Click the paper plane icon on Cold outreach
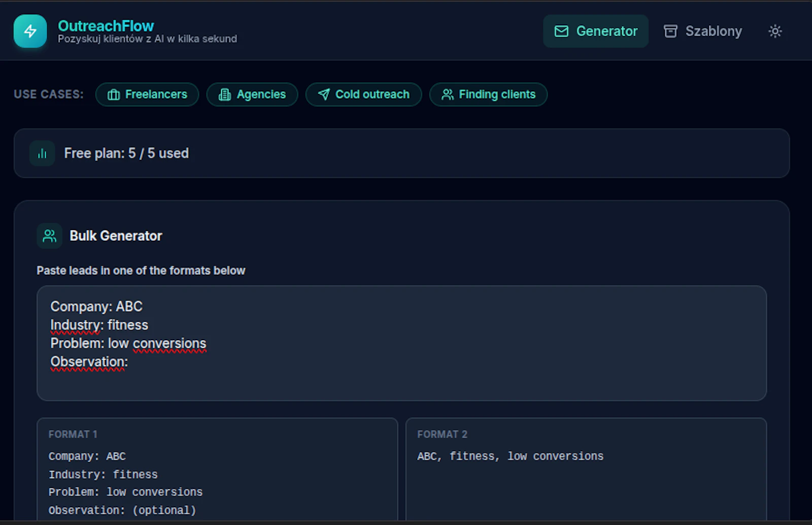This screenshot has width=812, height=525. point(323,94)
